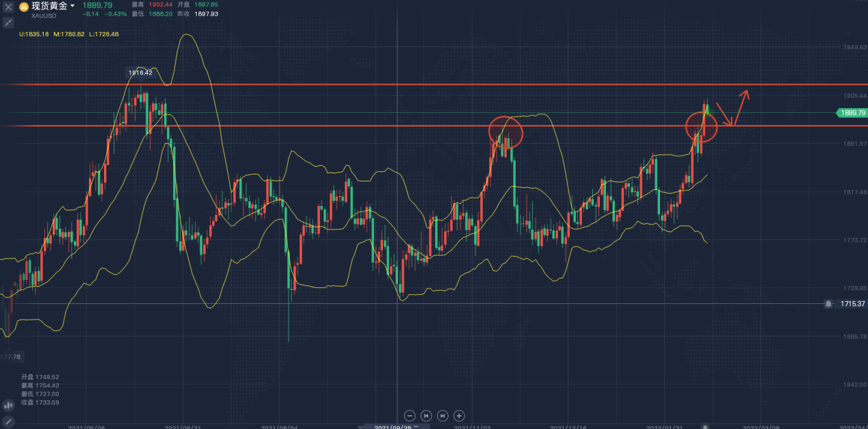This screenshot has width=868, height=429.
Task: Close the chart with the X icon
Action: [x=8, y=6]
